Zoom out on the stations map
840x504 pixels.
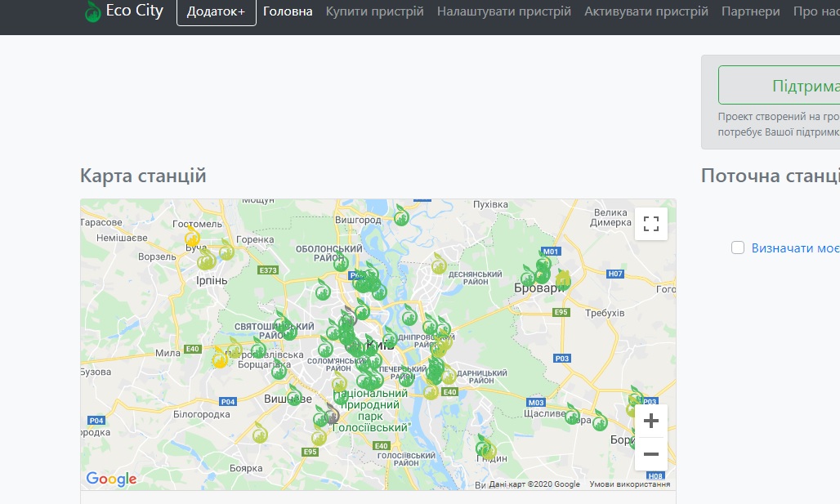tap(650, 454)
